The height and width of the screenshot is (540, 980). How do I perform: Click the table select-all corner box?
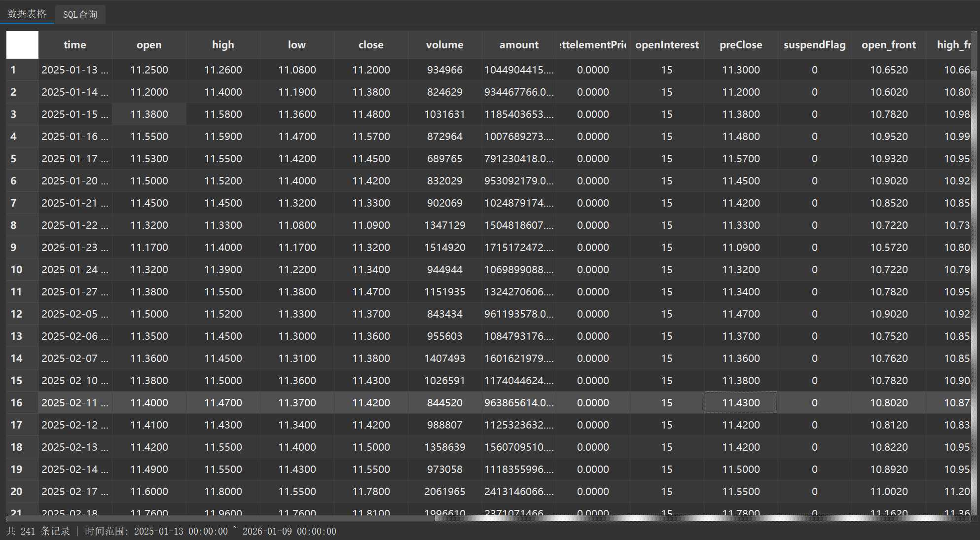click(22, 45)
